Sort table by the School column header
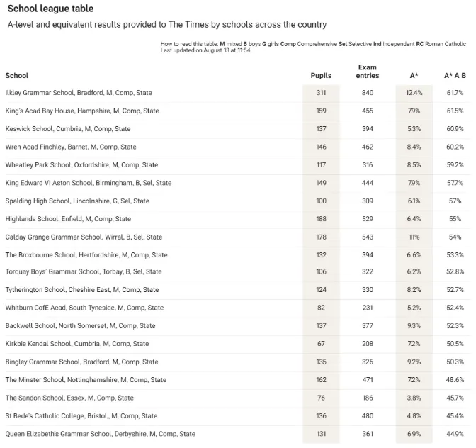The image size is (476, 448). point(17,75)
